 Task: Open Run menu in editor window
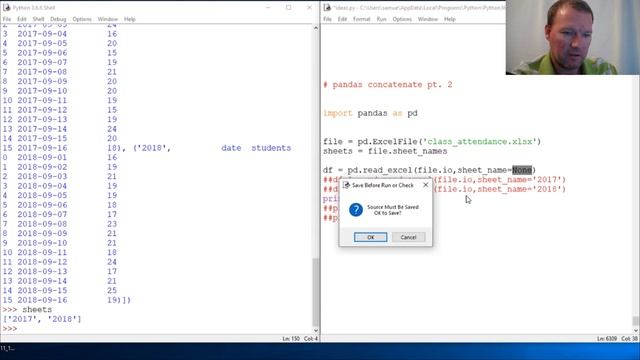pyautogui.click(x=381, y=19)
